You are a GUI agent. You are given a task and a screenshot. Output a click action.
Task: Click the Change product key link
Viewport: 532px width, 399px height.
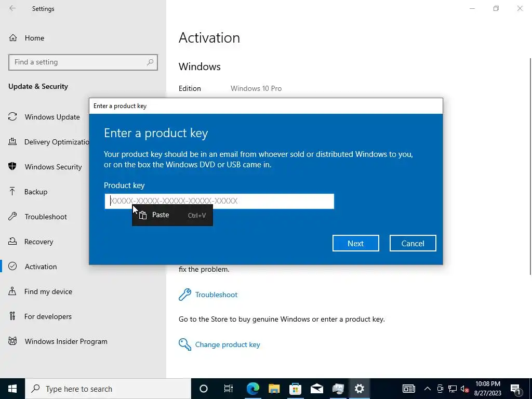(x=228, y=345)
